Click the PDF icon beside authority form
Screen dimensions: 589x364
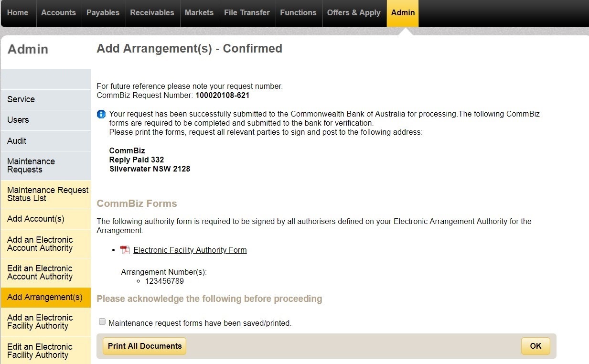[125, 250]
